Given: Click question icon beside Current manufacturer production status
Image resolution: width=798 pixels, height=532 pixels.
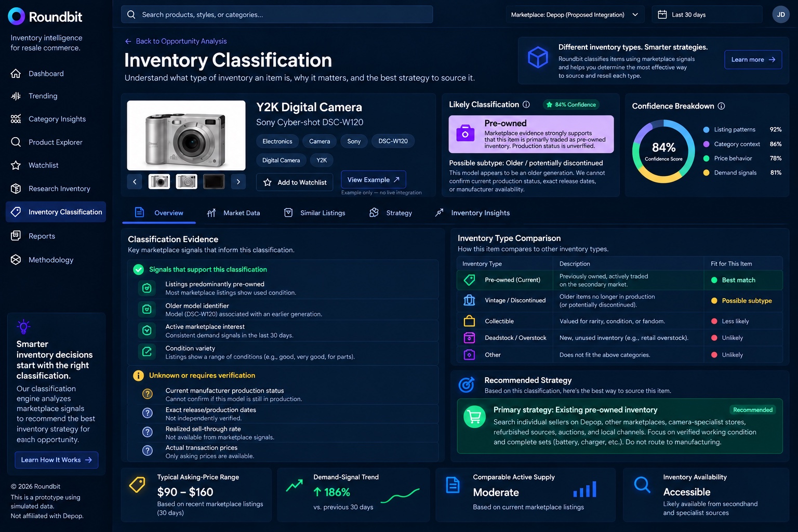Looking at the screenshot, I should click(x=148, y=394).
